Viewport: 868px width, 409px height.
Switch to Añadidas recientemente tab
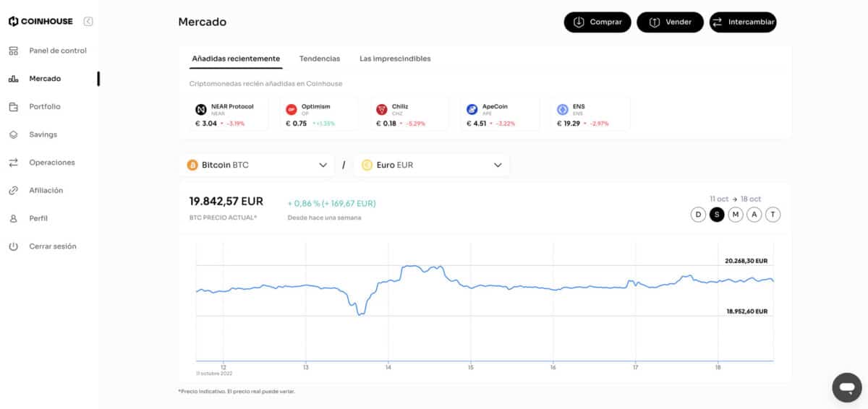pyautogui.click(x=236, y=59)
